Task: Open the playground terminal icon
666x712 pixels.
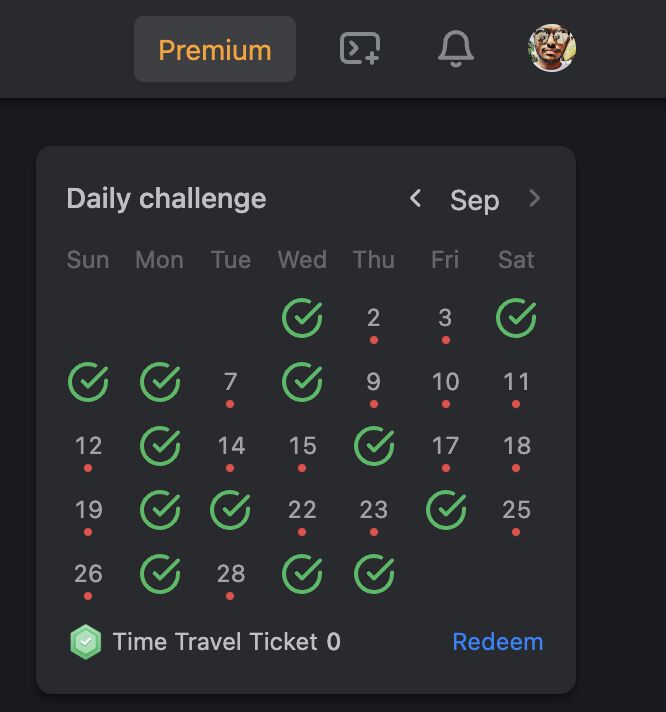Action: 360,49
